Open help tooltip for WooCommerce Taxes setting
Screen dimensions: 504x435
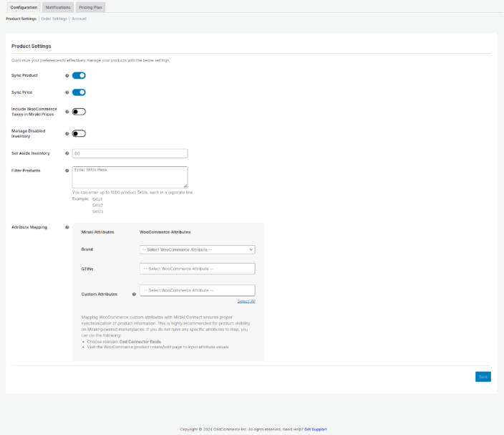coord(67,112)
